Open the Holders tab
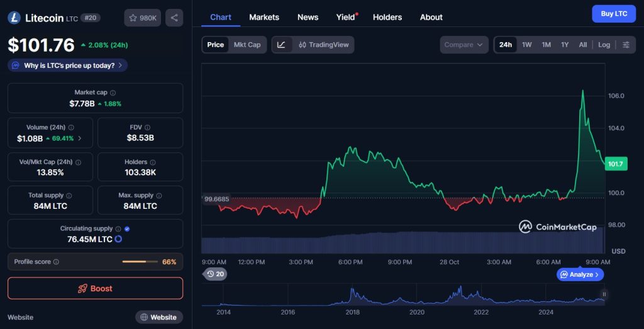The height and width of the screenshot is (329, 644). 387,17
